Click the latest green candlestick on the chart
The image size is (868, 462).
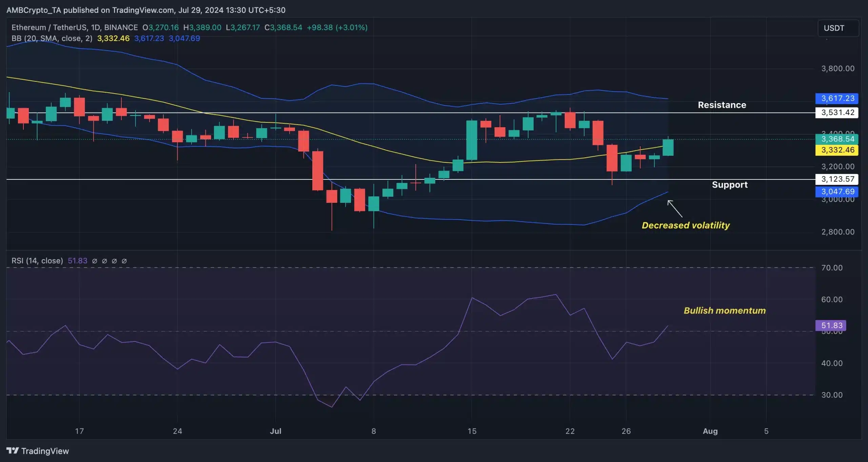[668, 147]
